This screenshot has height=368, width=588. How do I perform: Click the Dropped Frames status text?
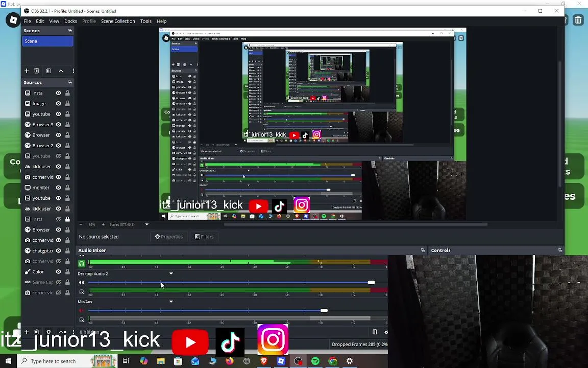(359, 344)
